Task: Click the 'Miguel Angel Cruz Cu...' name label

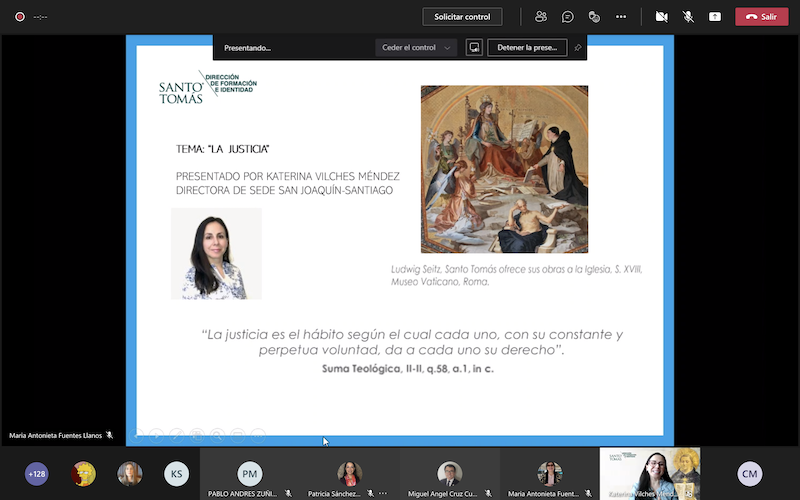Action: tap(442, 494)
